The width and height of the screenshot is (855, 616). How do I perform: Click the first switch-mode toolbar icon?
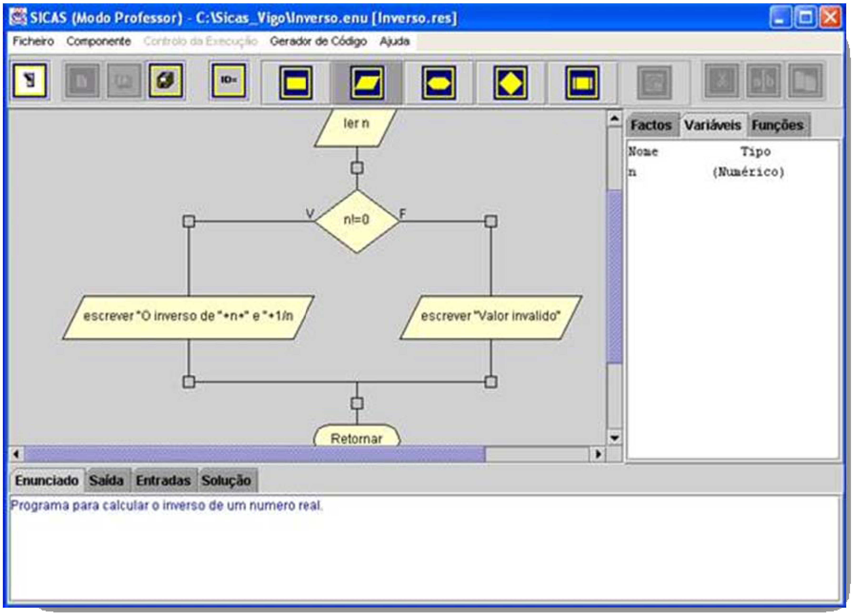click(30, 80)
